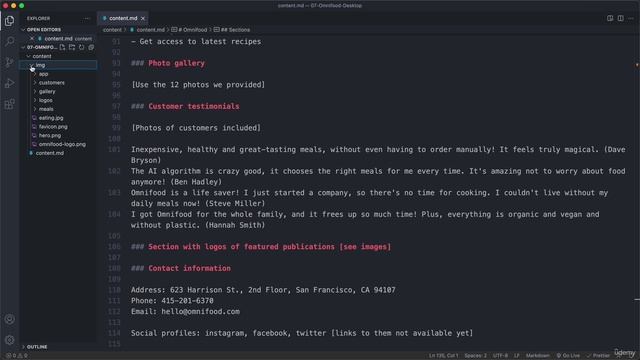Expand the customers folder

pos(35,83)
